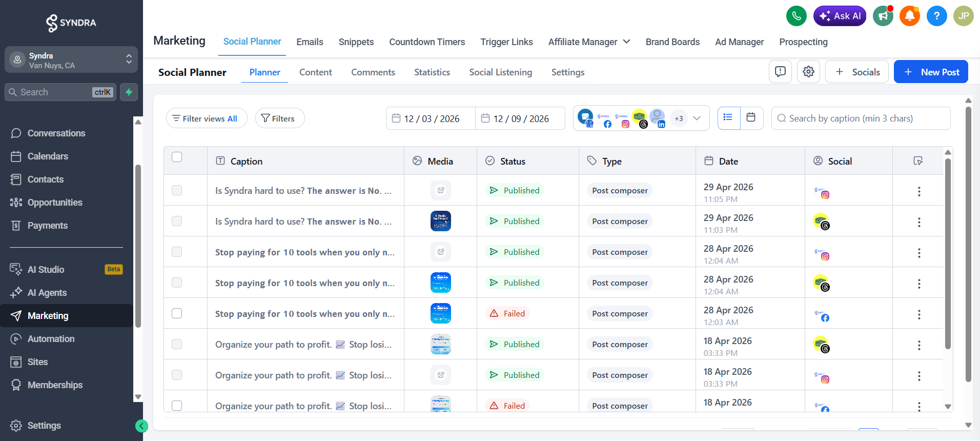Image resolution: width=980 pixels, height=441 pixels.
Task: Open the Prospecting link
Action: (x=803, y=42)
